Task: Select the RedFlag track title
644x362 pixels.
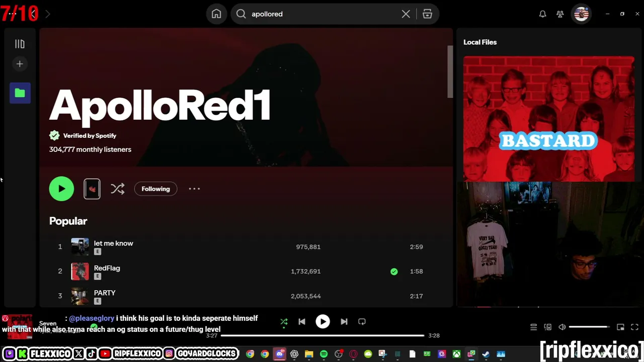Action: tap(107, 268)
